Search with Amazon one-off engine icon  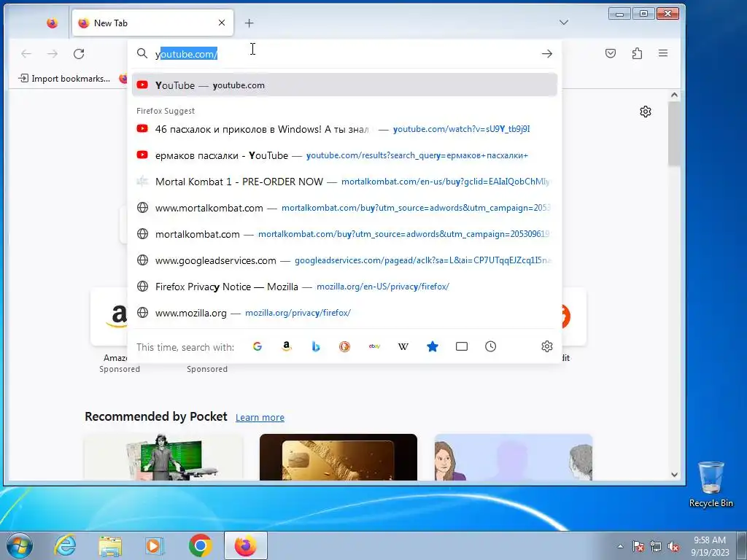(x=286, y=346)
